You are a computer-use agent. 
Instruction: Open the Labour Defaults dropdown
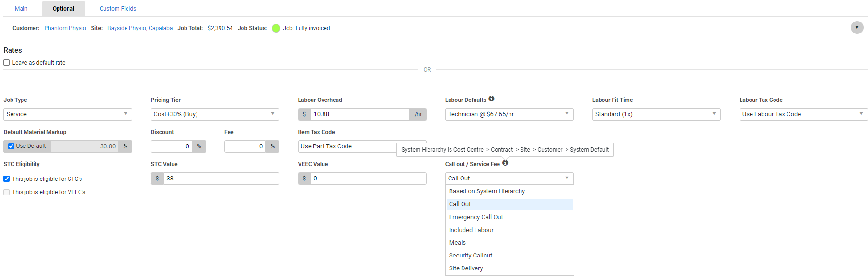point(509,114)
